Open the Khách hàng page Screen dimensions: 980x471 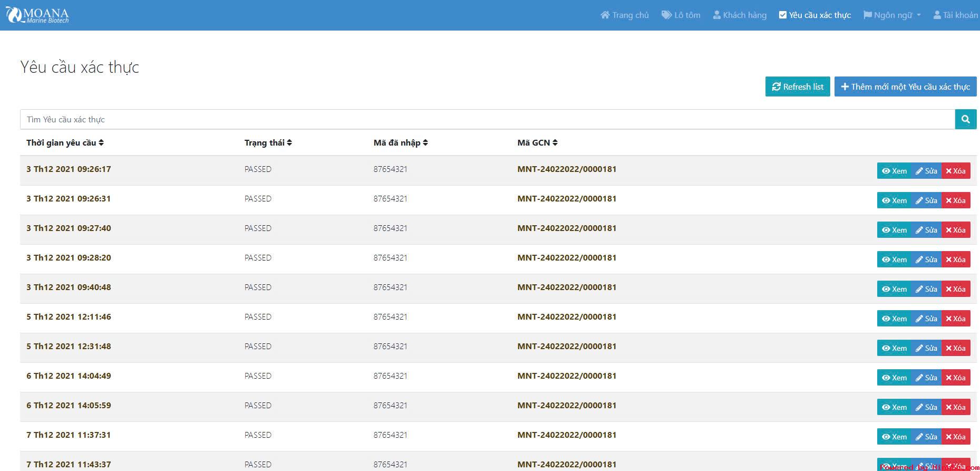740,15
